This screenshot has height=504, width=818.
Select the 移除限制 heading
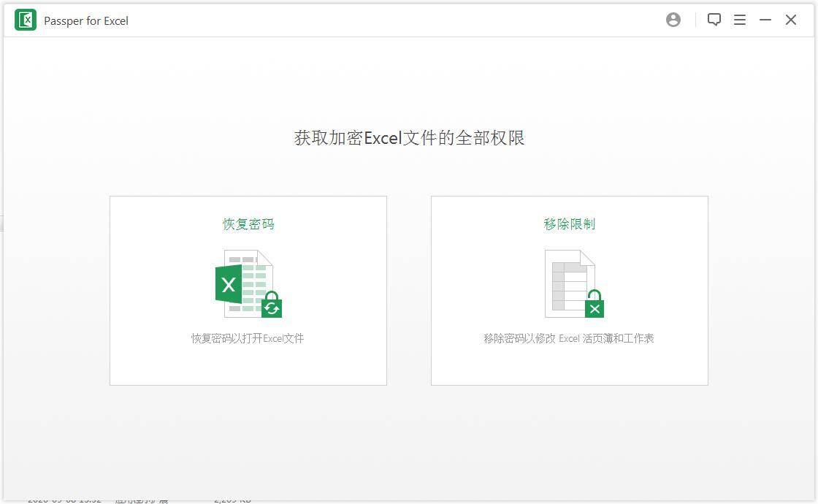point(569,224)
